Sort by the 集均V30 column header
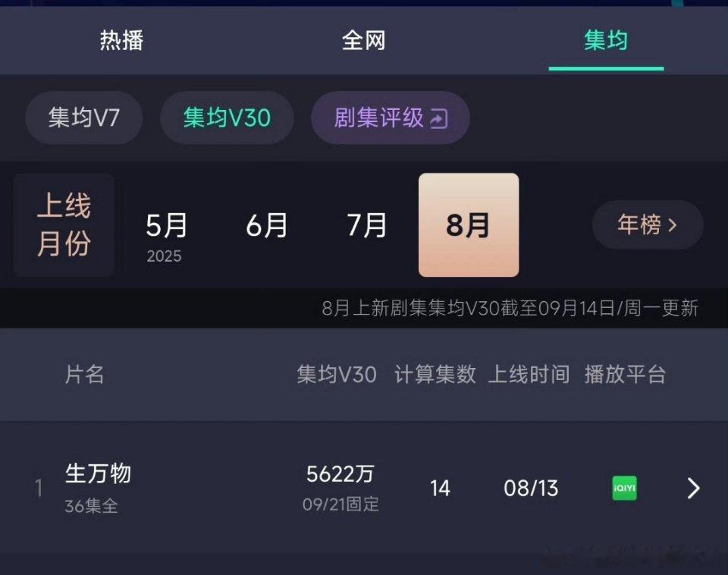This screenshot has height=575, width=728. [x=337, y=374]
